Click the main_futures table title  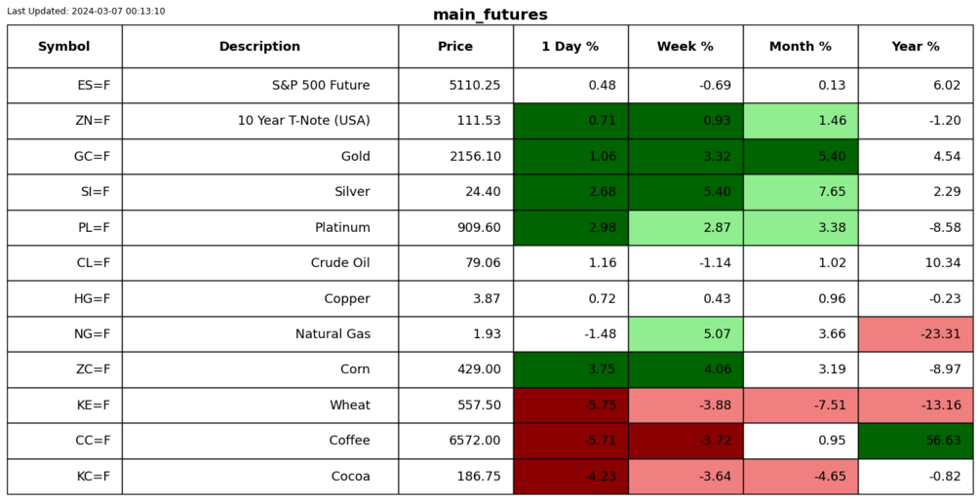490,15
